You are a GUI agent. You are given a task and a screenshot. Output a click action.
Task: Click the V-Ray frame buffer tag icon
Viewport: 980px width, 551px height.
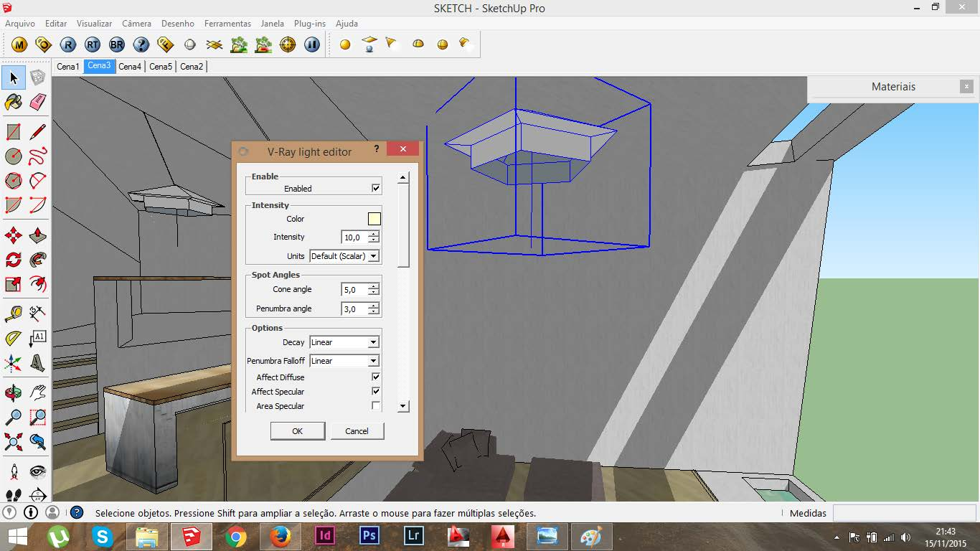click(166, 44)
